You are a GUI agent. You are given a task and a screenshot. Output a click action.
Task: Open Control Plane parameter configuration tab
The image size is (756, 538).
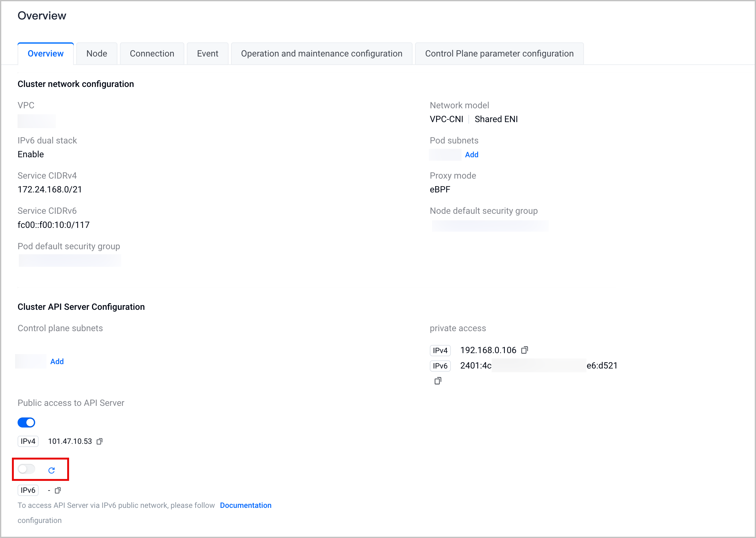[x=499, y=54]
